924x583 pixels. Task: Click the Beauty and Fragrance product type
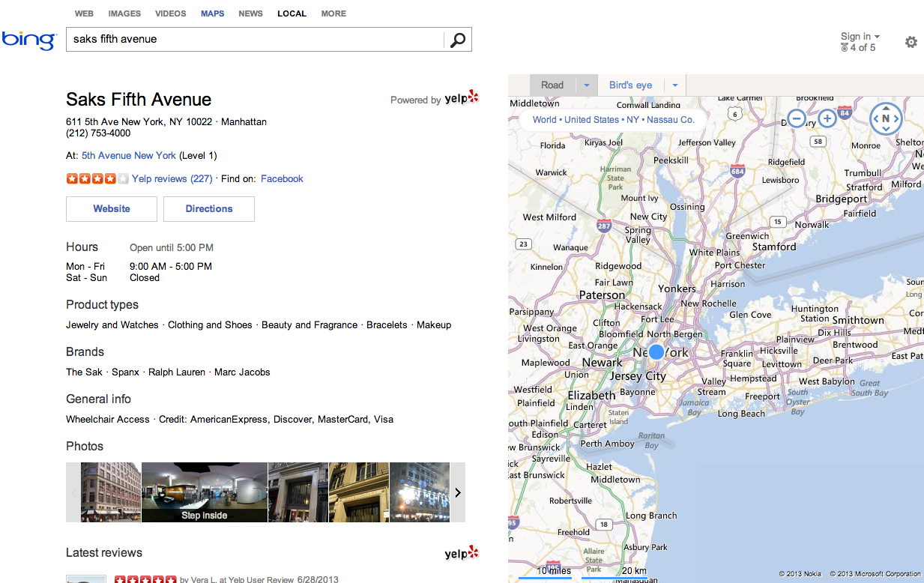309,325
